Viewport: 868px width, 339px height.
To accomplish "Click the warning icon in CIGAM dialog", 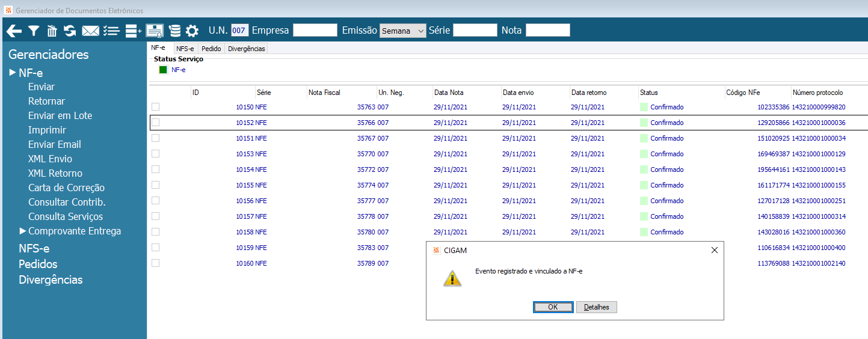I will click(452, 278).
